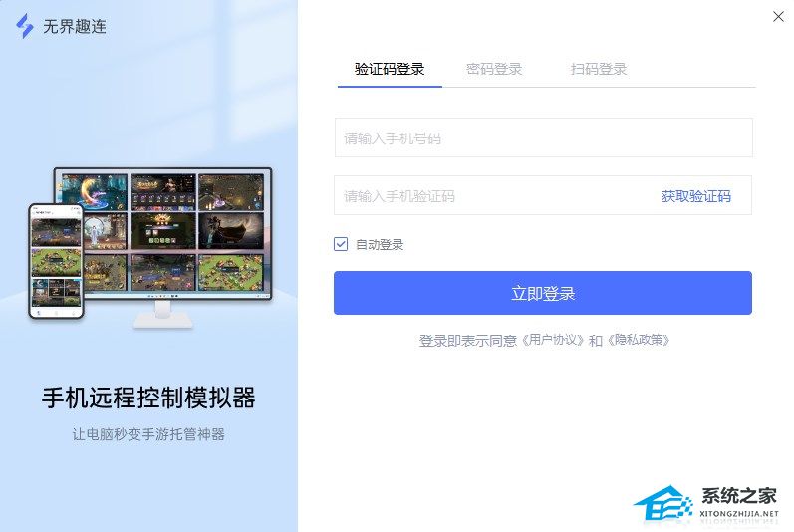Image resolution: width=794 pixels, height=532 pixels.
Task: Open the 《隐私政策》 link
Action: click(639, 340)
